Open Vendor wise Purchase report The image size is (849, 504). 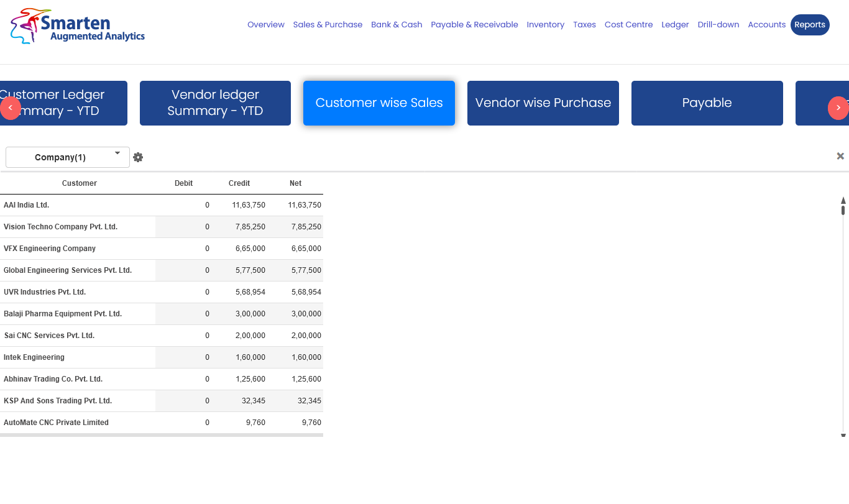click(543, 103)
